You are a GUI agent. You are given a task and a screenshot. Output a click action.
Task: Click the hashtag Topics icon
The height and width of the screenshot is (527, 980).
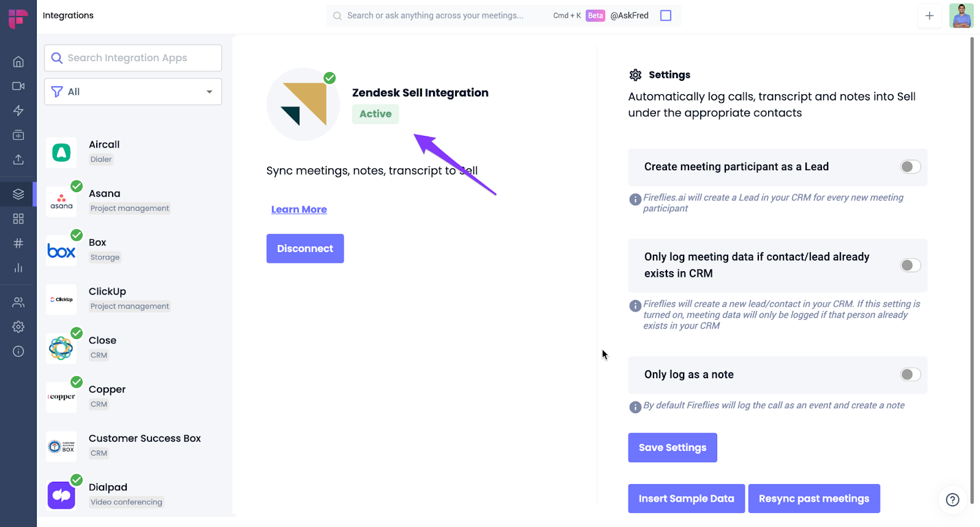[x=18, y=244]
